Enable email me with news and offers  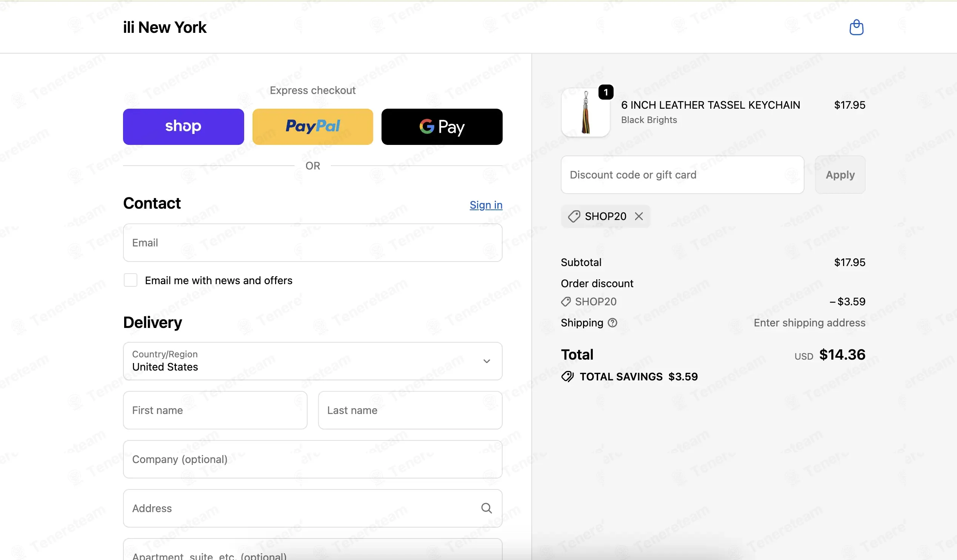(131, 280)
